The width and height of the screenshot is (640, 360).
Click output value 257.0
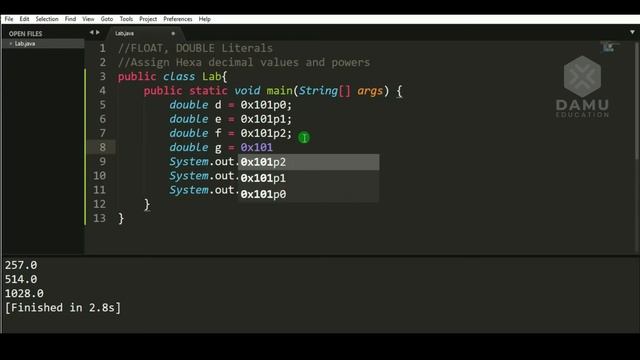point(21,265)
